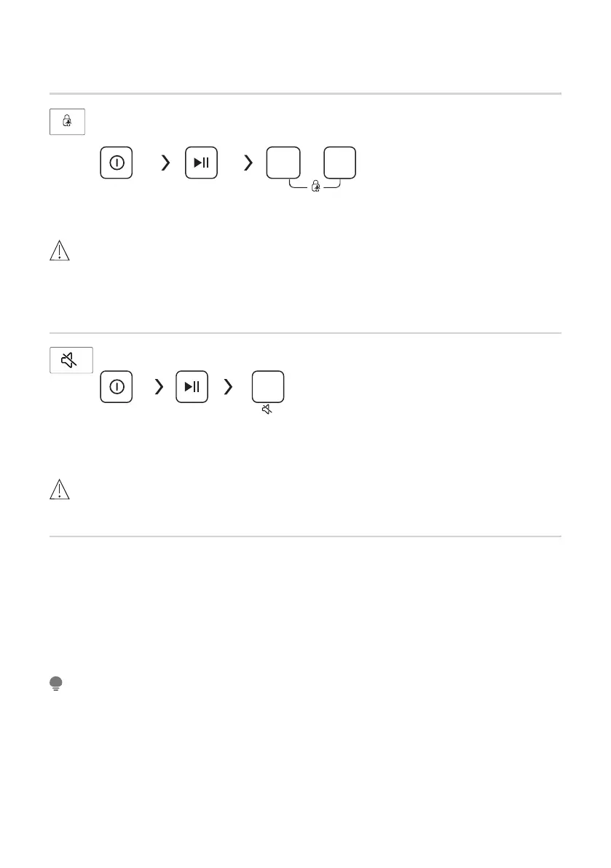Click the chevron after the mute sequence power button

coord(159,386)
